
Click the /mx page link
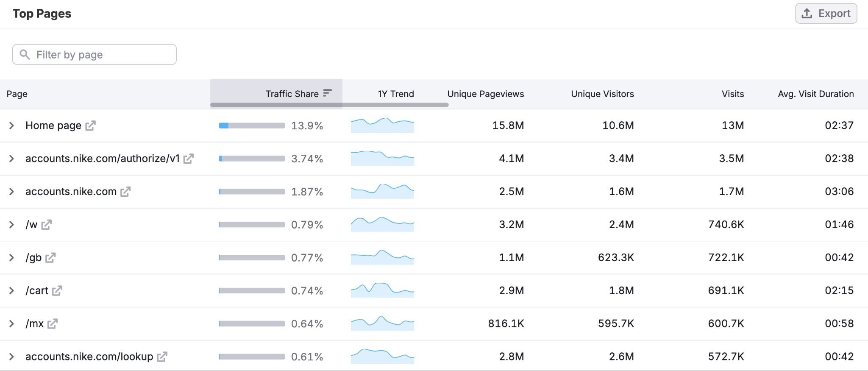pos(34,324)
